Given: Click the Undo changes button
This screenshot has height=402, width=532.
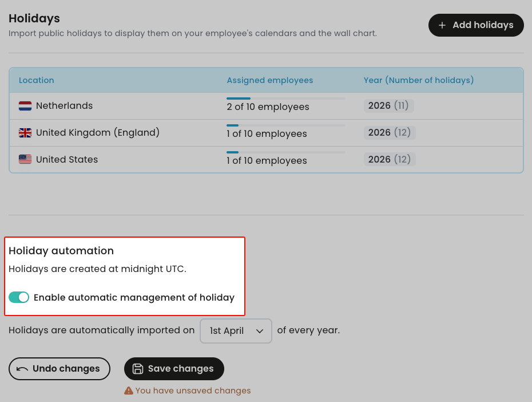Looking at the screenshot, I should tap(59, 369).
